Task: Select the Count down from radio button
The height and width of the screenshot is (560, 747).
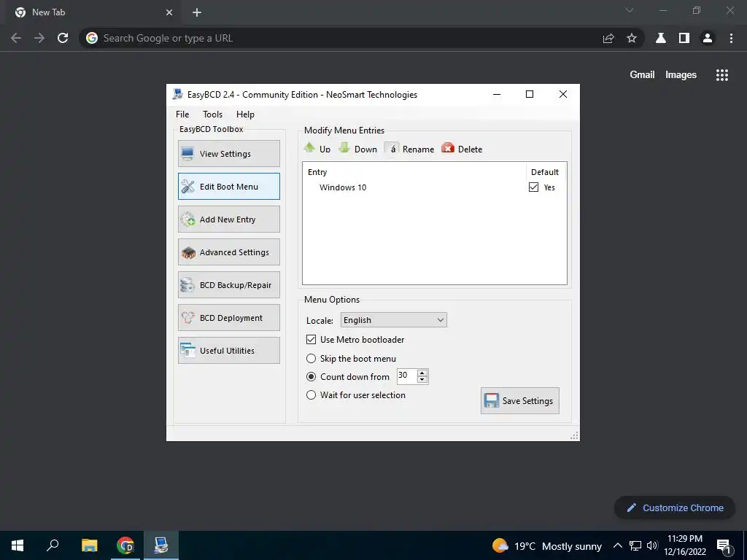Action: click(x=311, y=377)
